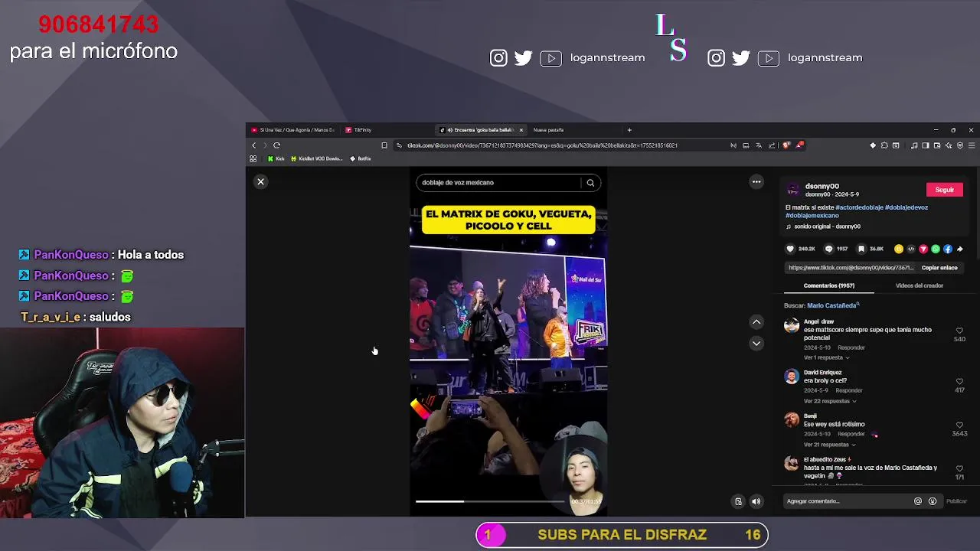Click the #actordedoblaje hashtag
Viewport: 980px width, 551px height.
(x=858, y=207)
